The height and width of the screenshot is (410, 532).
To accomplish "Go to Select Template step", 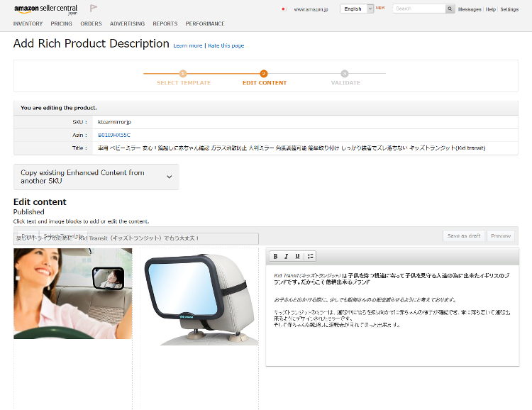I will click(183, 78).
